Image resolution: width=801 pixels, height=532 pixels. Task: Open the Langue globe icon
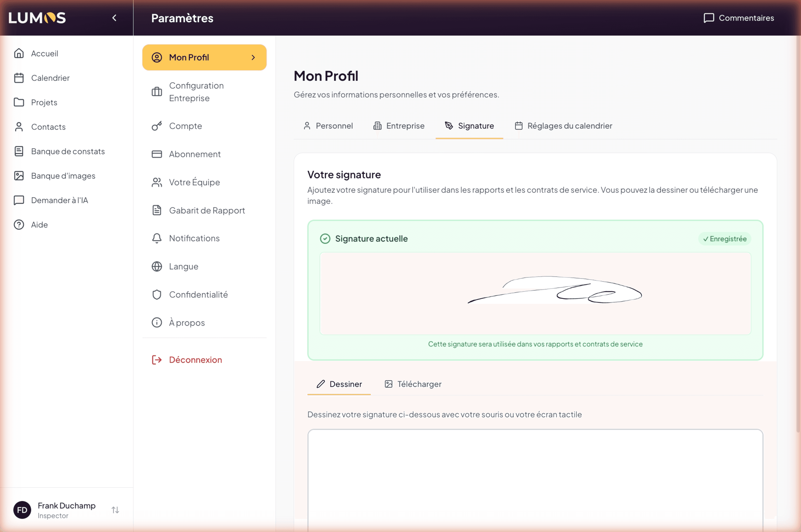click(x=157, y=266)
